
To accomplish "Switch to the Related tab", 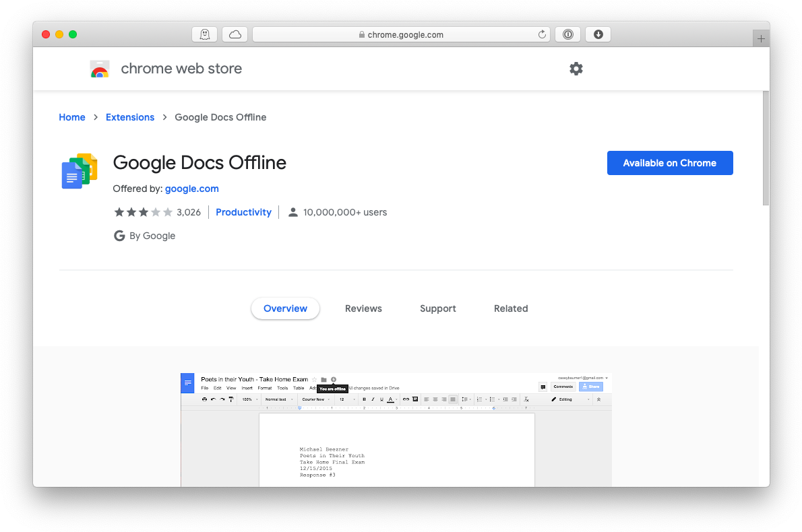I will tap(510, 308).
